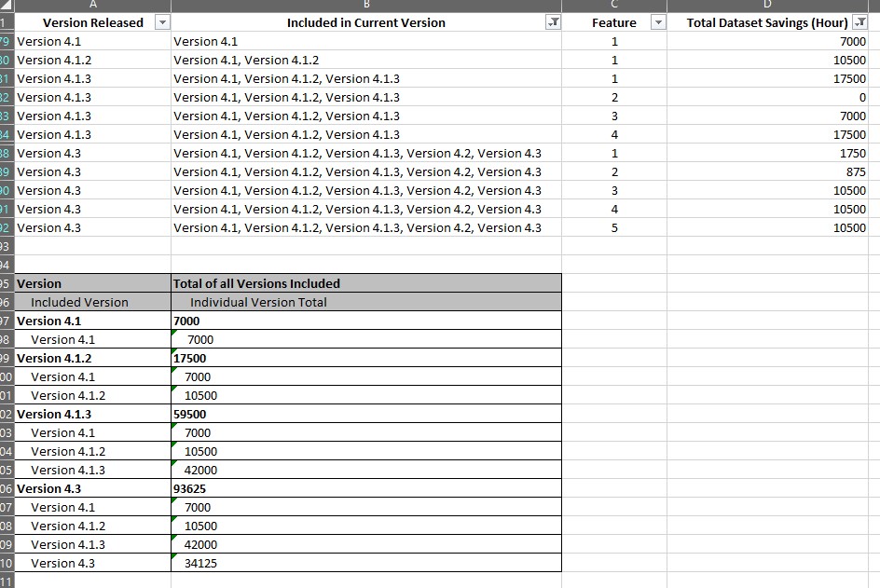
Task: Click 'Version 4.1' sub-item in row 98
Action: [92, 339]
